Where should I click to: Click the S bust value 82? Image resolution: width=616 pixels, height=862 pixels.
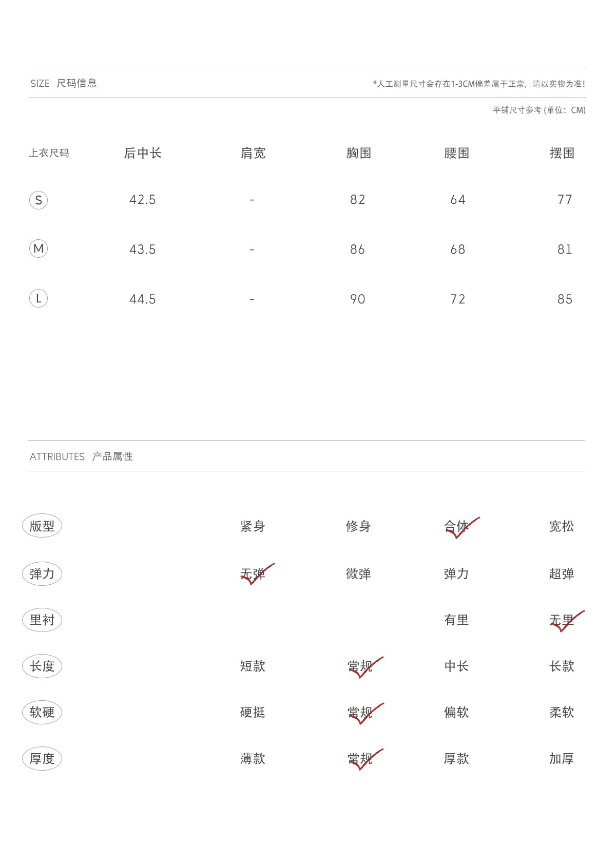(x=358, y=200)
